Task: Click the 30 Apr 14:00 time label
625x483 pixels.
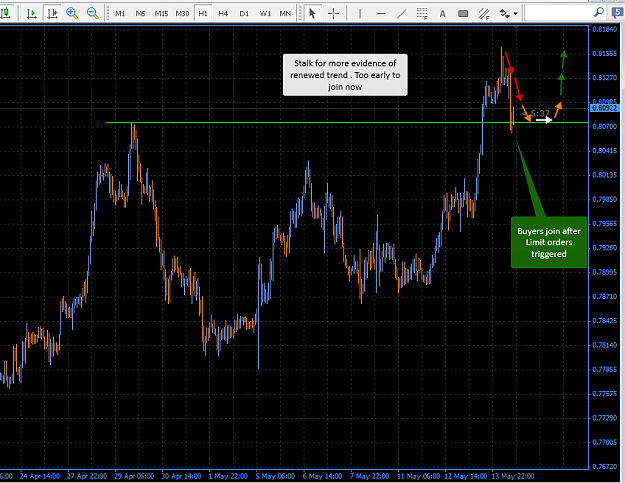Action: (181, 476)
